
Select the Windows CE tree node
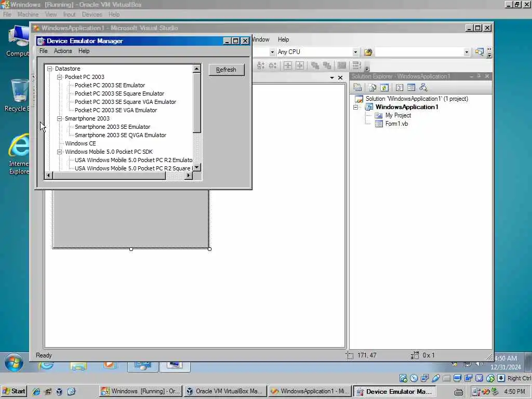click(x=81, y=143)
